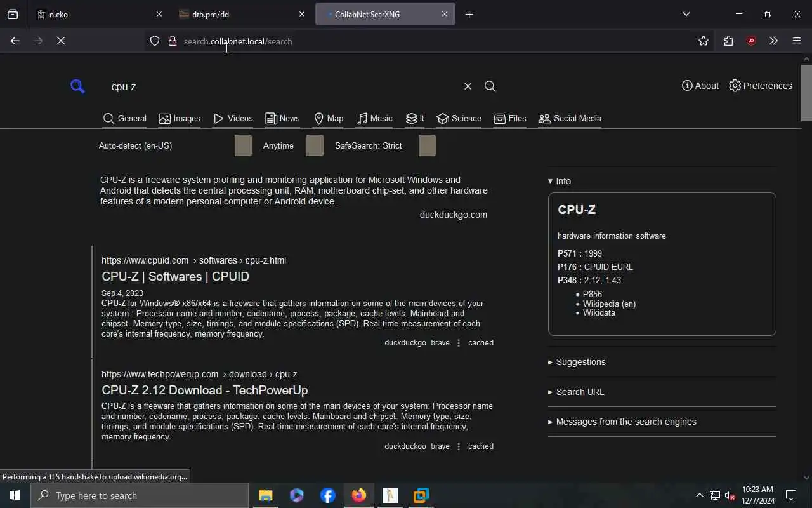812x508 pixels.
Task: Open more options for TechPowerUp result
Action: tap(459, 446)
